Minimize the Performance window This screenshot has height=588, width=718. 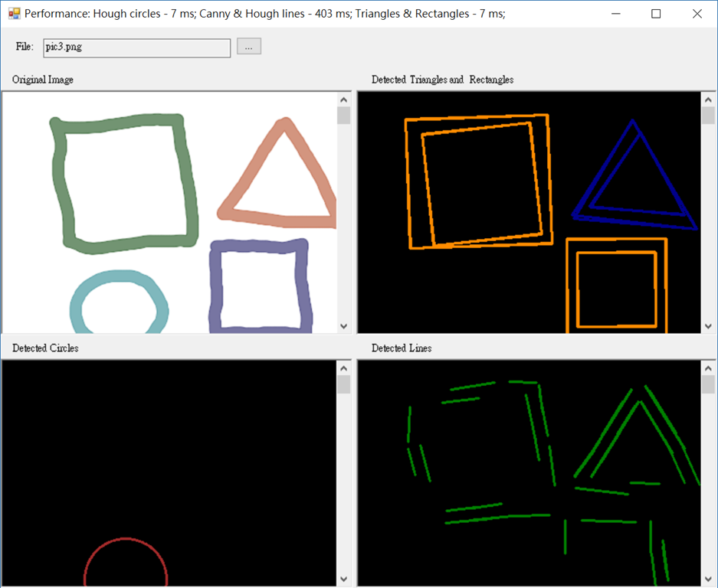[x=616, y=14]
